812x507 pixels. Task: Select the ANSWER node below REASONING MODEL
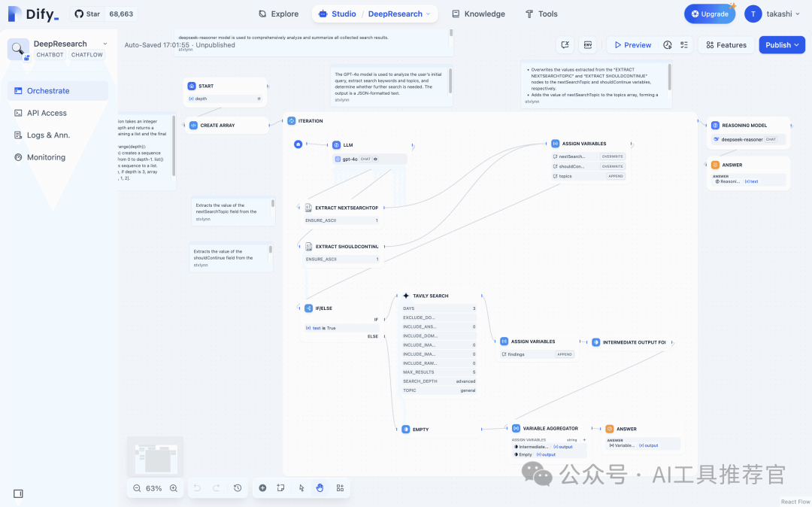(x=749, y=174)
